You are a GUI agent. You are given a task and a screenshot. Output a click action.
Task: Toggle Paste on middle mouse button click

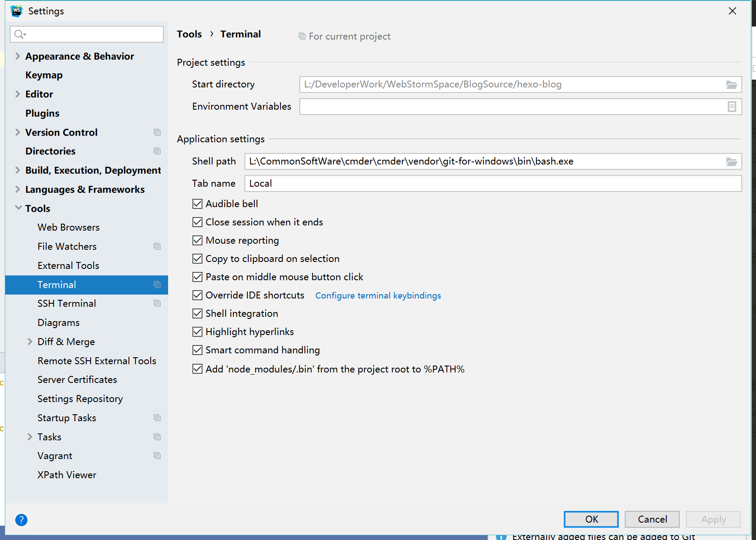(197, 277)
